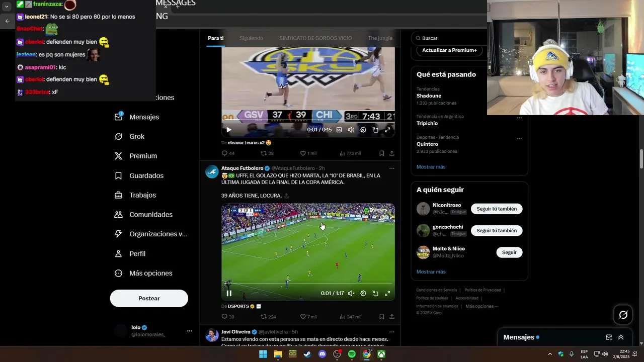Switch to the Para ti tab
This screenshot has width=644, height=362.
[x=215, y=38]
